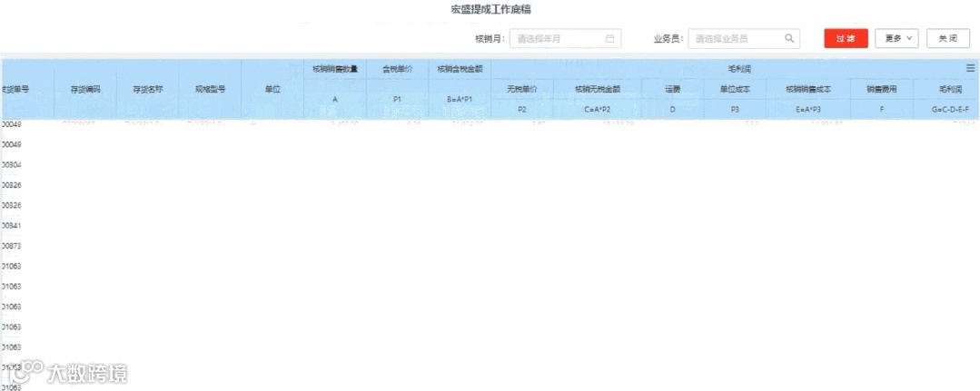Screen dimensions: 980x391
Task: Click the B=A*P1 formula header cell
Action: 460,99
